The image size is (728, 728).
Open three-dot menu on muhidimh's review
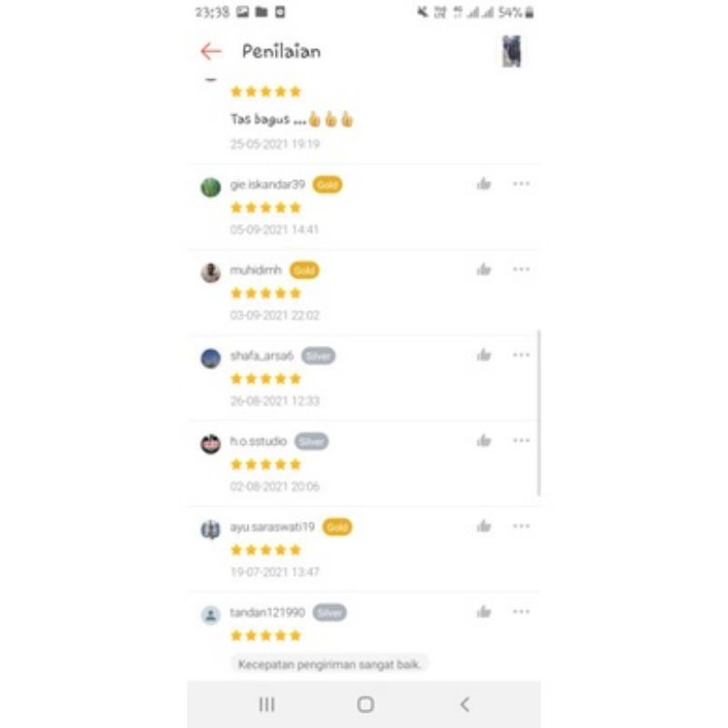tap(521, 269)
